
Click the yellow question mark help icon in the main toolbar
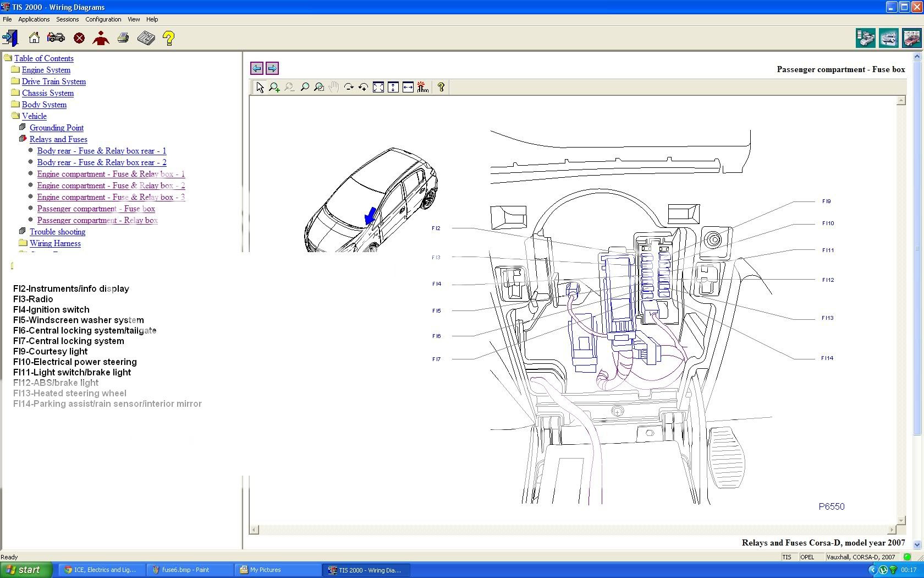coord(169,38)
